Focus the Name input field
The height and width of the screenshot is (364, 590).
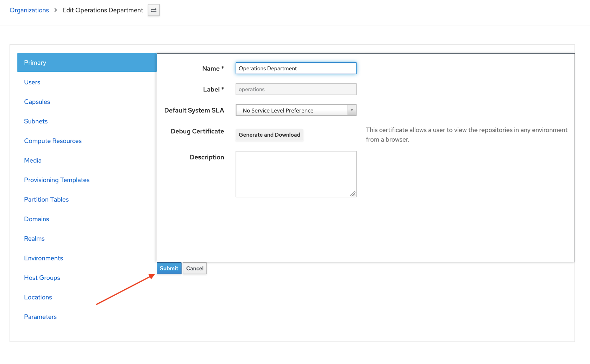pyautogui.click(x=296, y=68)
